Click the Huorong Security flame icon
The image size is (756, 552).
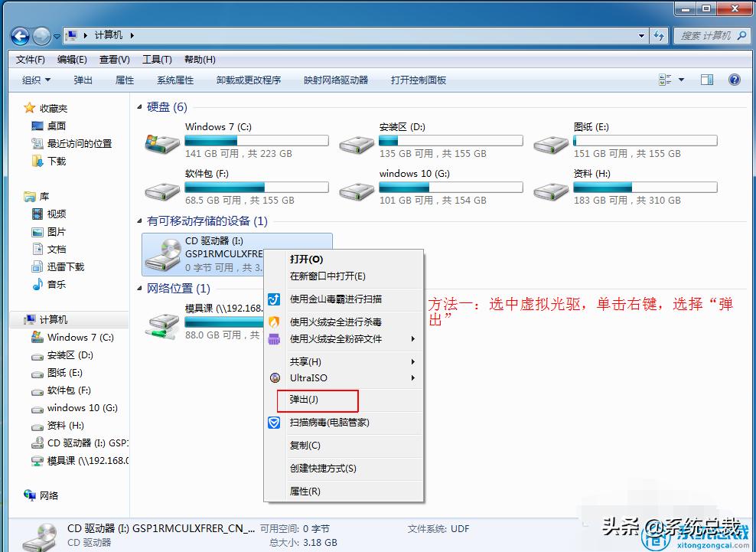click(x=273, y=322)
